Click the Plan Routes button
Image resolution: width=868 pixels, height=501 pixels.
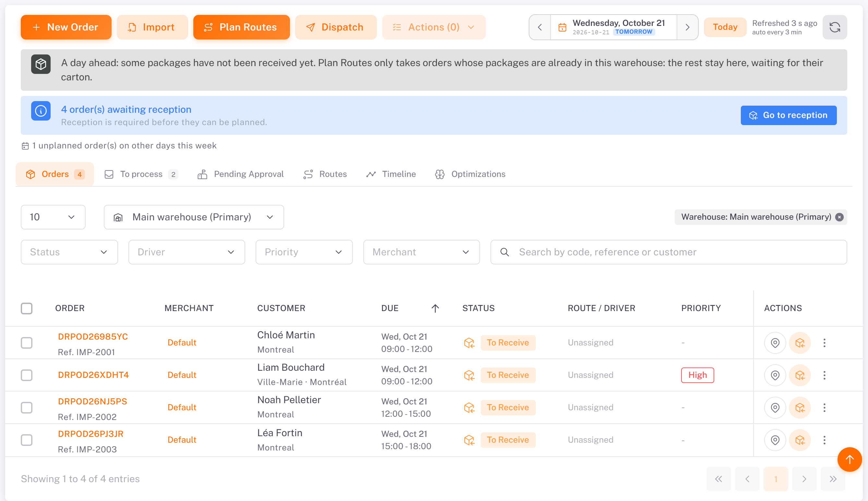tap(241, 27)
